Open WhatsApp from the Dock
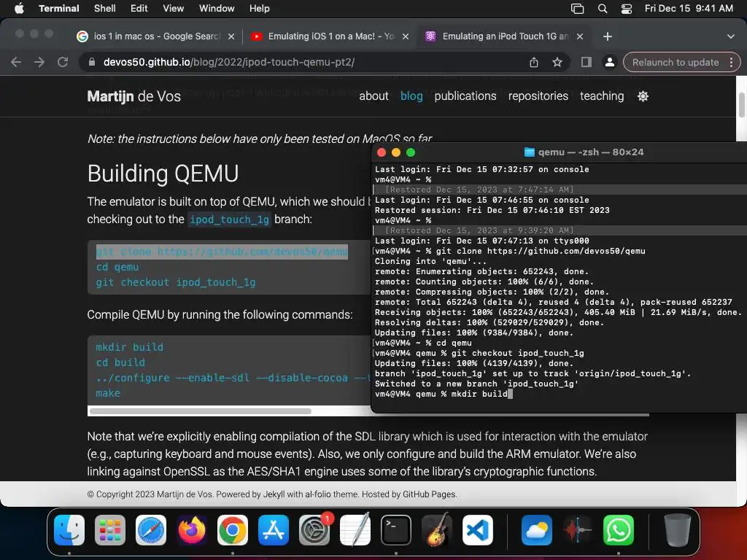 [619, 530]
